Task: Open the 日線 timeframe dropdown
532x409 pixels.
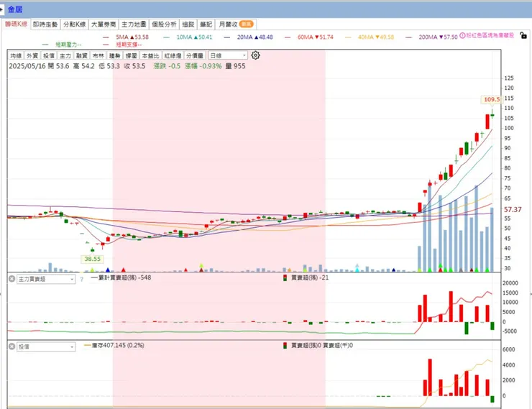Action: [x=228, y=55]
